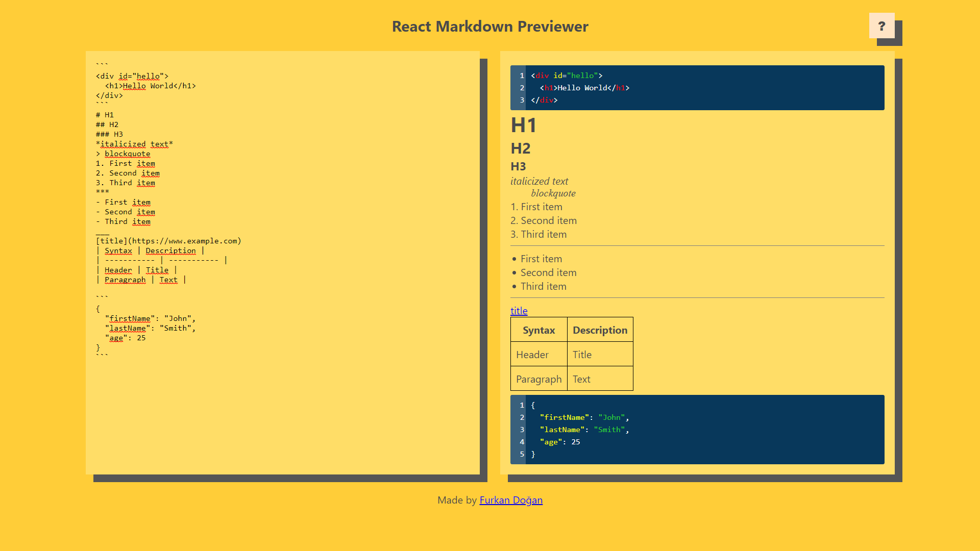
Task: Click the Paragraph table cell
Action: pos(538,379)
